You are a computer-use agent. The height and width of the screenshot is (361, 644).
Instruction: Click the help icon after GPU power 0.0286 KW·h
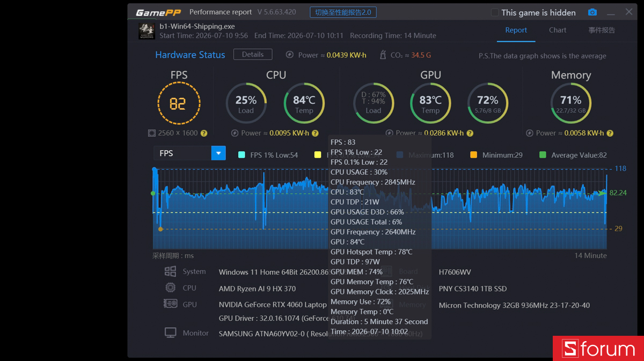pyautogui.click(x=470, y=133)
